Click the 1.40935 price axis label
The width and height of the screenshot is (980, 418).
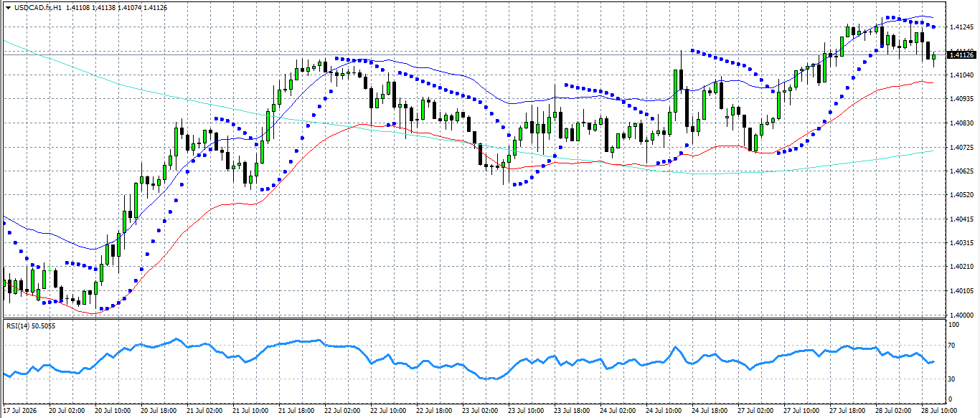[x=961, y=99]
